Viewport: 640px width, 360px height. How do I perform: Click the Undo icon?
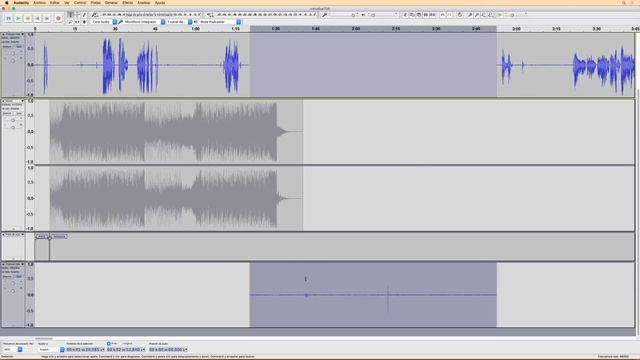tap(442, 15)
